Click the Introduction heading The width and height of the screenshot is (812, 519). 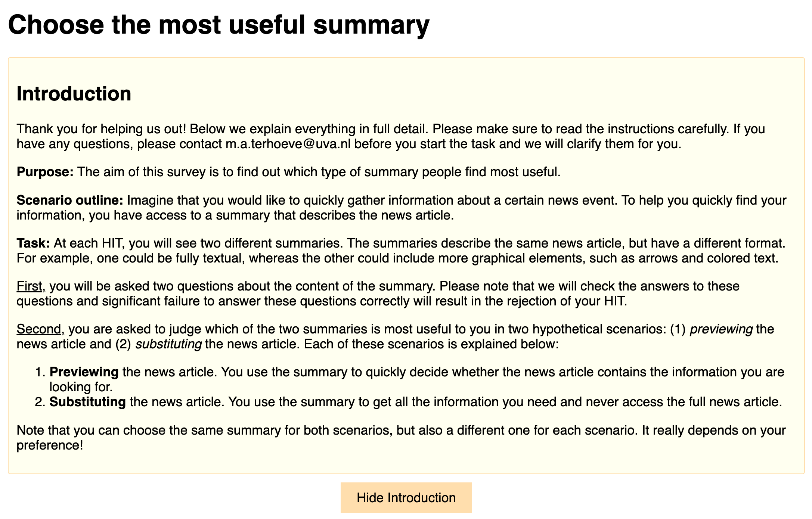pos(74,93)
